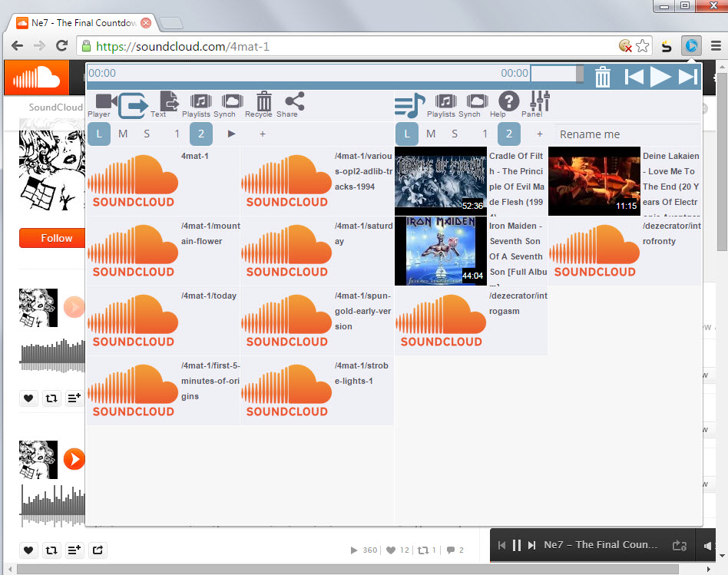Image resolution: width=728 pixels, height=575 pixels.
Task: Adjust the volume slider in extension player
Action: coord(558,74)
